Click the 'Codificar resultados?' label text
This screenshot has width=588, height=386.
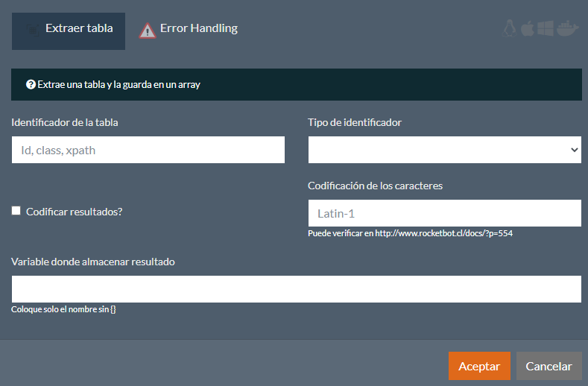pyautogui.click(x=74, y=212)
